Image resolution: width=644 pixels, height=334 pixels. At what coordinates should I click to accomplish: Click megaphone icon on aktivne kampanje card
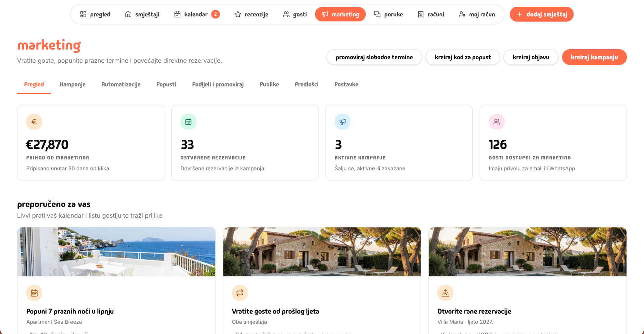(x=342, y=122)
